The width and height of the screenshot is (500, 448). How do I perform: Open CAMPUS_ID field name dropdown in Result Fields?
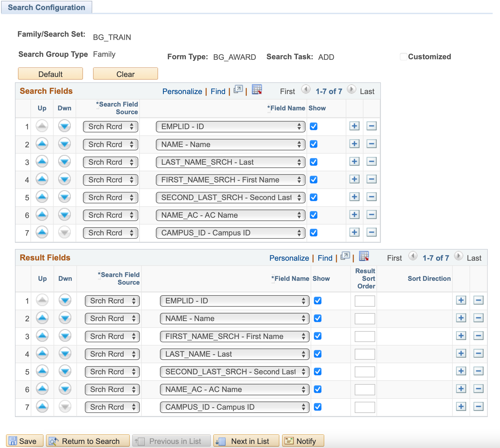pyautogui.click(x=234, y=407)
